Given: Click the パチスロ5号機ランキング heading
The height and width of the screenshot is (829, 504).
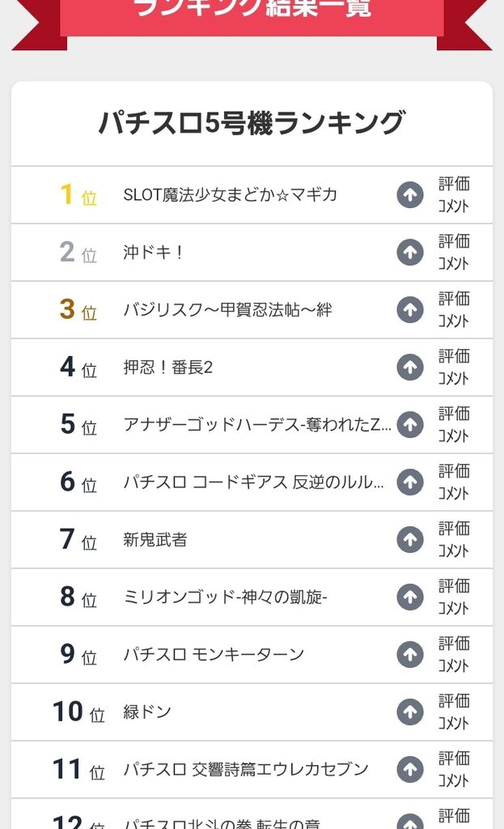Looking at the screenshot, I should click(252, 123).
